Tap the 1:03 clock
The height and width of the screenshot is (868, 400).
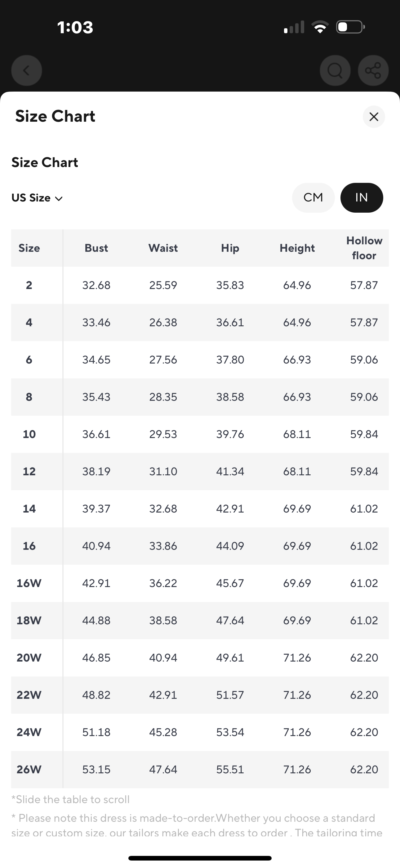tap(75, 27)
